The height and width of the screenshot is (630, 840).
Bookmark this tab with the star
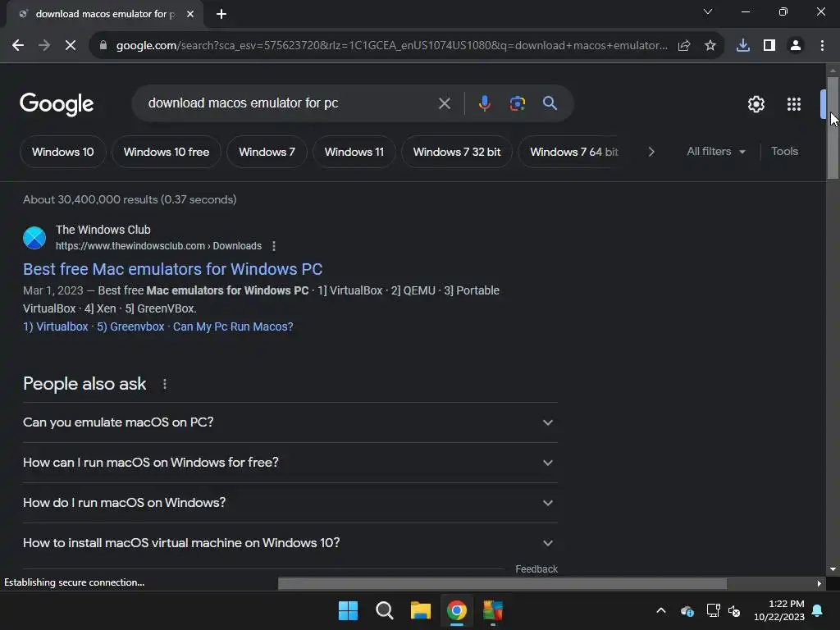(710, 46)
